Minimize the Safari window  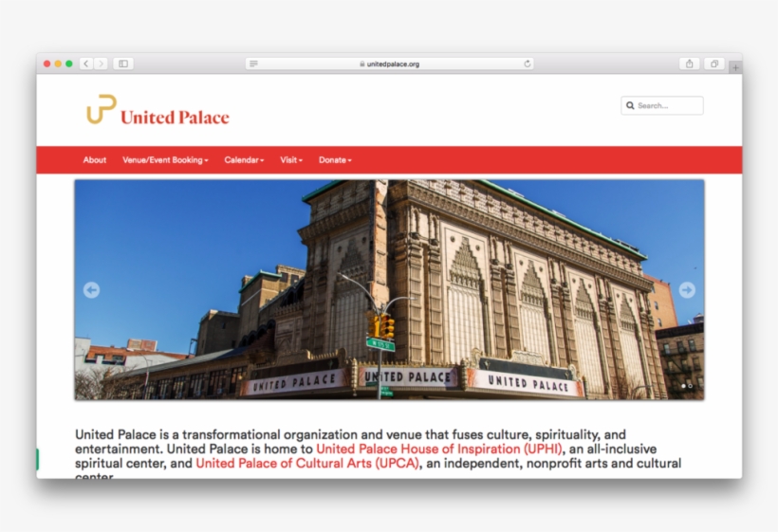click(x=58, y=64)
